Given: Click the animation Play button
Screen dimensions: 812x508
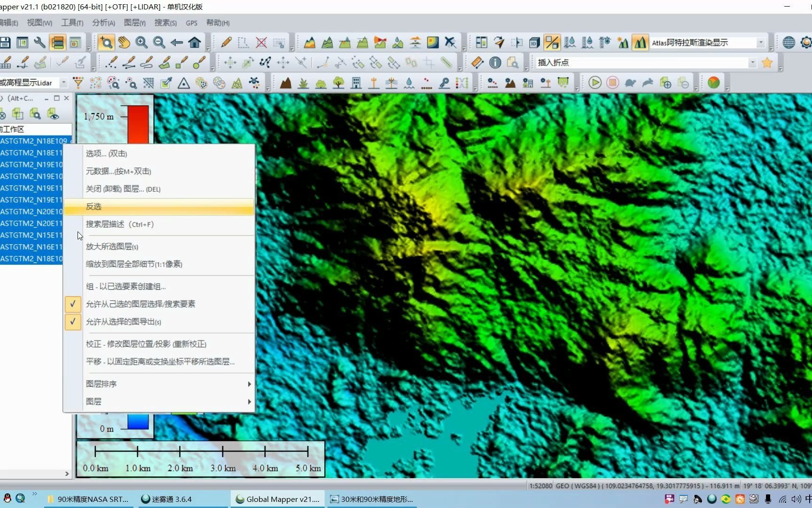Looking at the screenshot, I should 595,82.
